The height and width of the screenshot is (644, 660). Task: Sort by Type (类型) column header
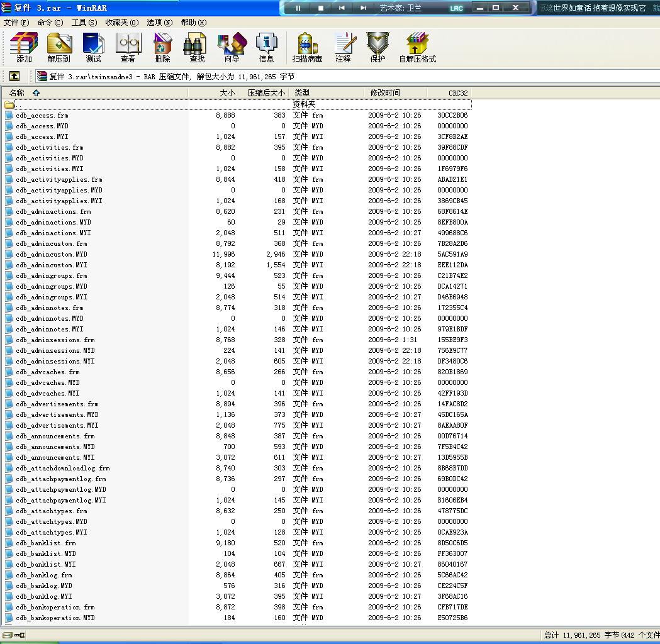[x=326, y=93]
